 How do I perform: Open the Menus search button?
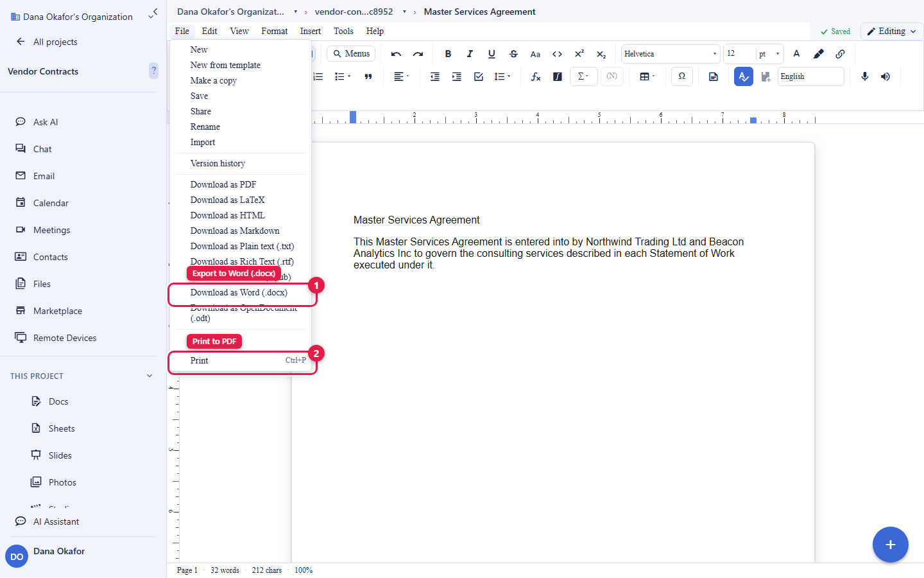351,54
